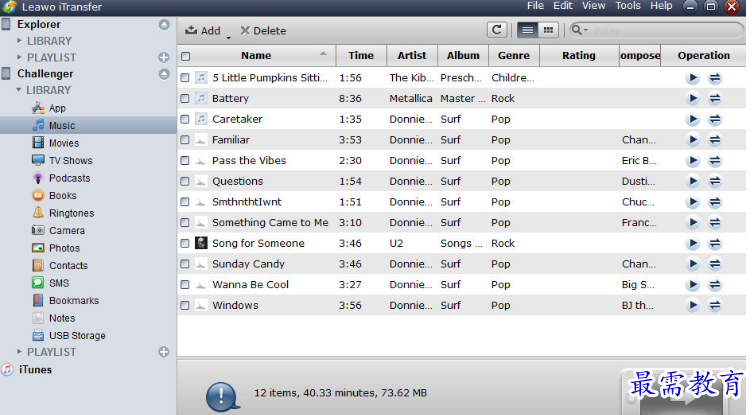
Task: Open the Add dropdown arrow
Action: pyautogui.click(x=228, y=37)
